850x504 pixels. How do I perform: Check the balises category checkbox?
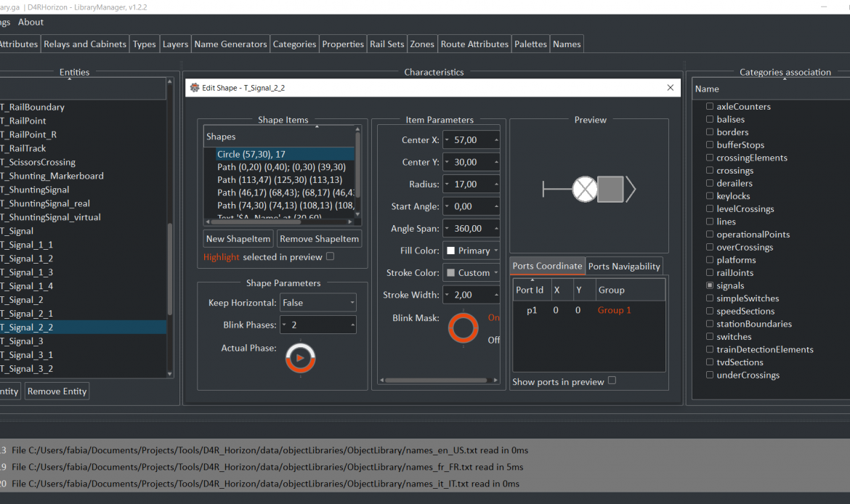(710, 119)
